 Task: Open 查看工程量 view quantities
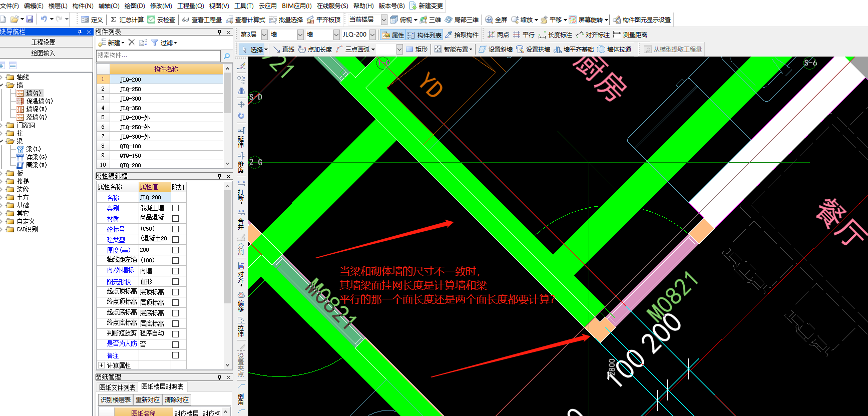pos(202,20)
